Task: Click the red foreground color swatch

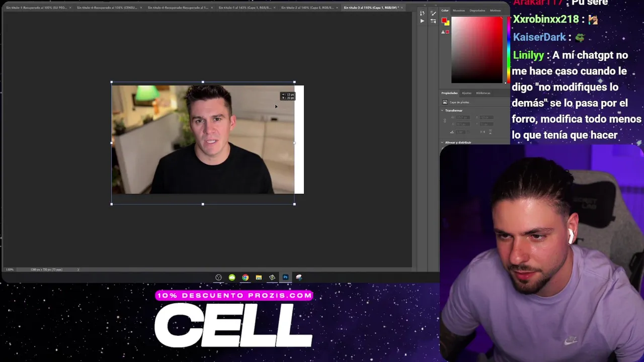Action: point(444,21)
